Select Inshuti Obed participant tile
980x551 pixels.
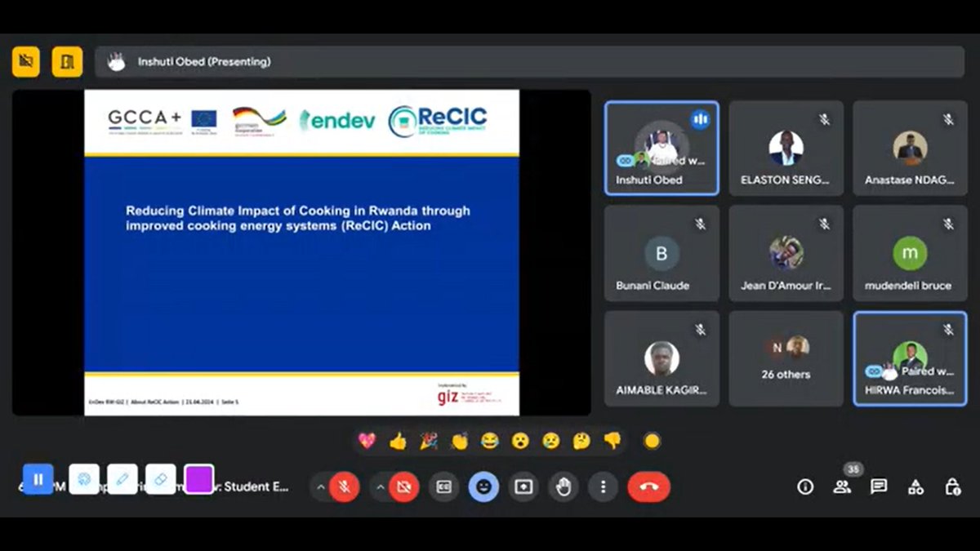(661, 148)
